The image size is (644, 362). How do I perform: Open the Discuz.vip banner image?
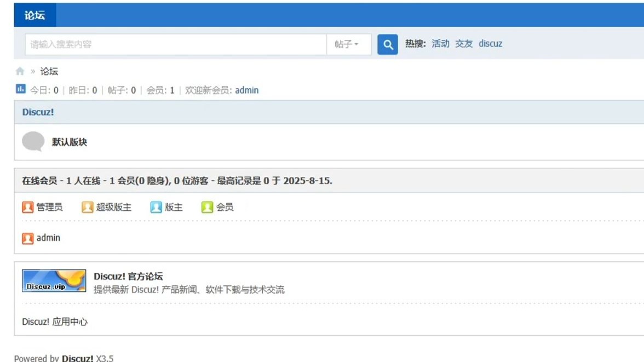click(54, 280)
